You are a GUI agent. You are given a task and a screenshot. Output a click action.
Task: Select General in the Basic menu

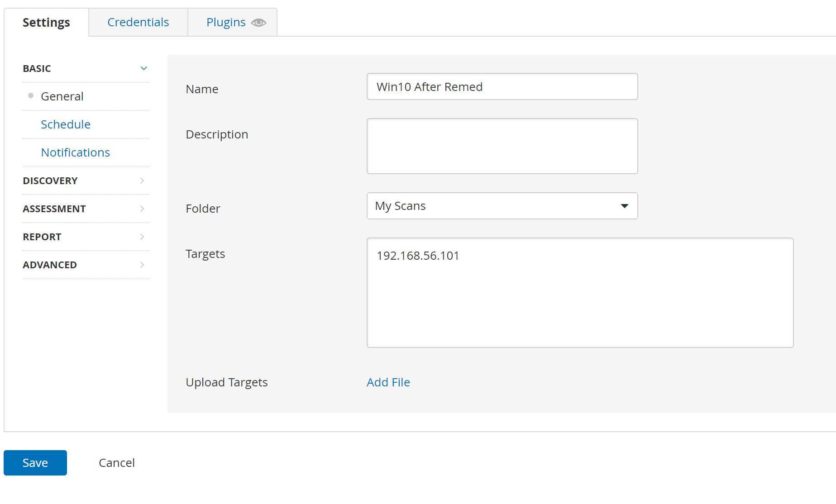(62, 96)
